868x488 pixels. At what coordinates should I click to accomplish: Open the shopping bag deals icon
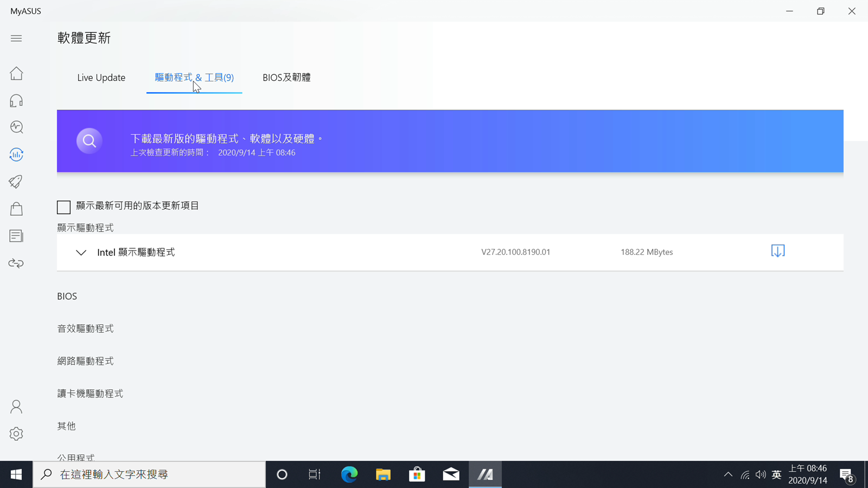coord(16,209)
